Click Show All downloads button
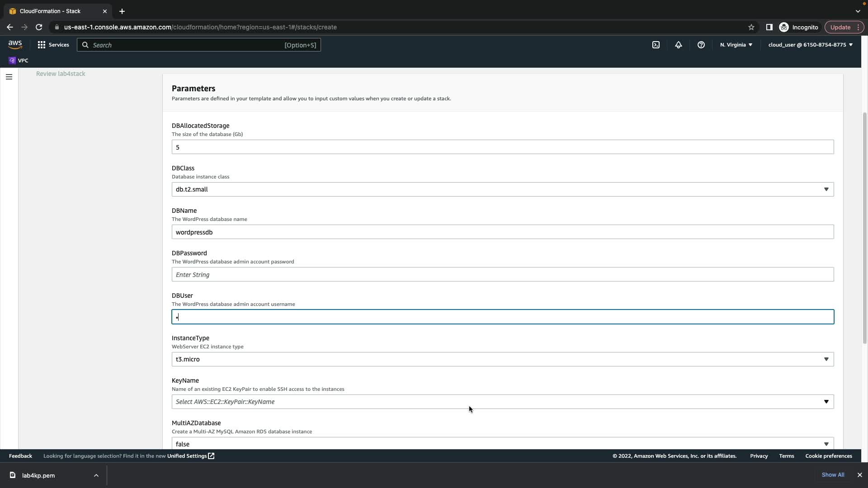 coord(832,475)
